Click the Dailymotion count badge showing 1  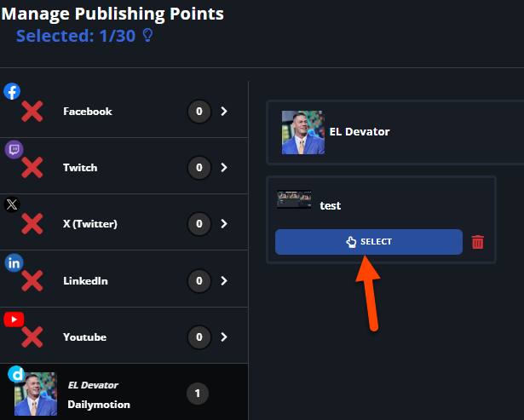tap(198, 394)
